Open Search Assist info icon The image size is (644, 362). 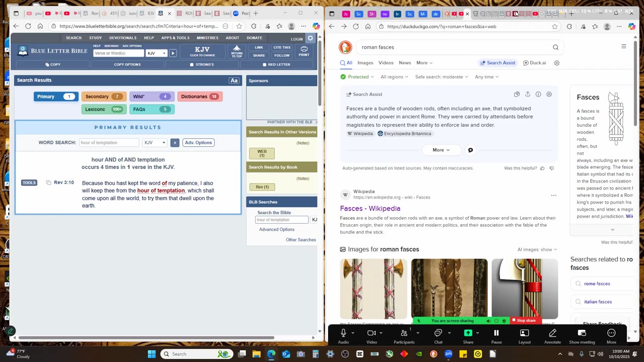pos(538,95)
